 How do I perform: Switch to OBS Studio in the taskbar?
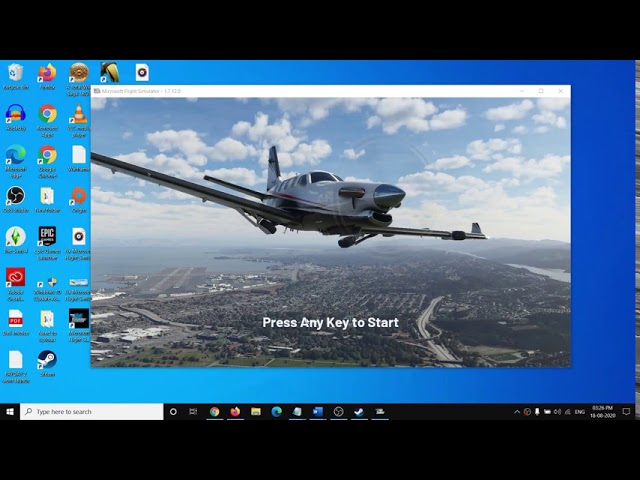(338, 412)
